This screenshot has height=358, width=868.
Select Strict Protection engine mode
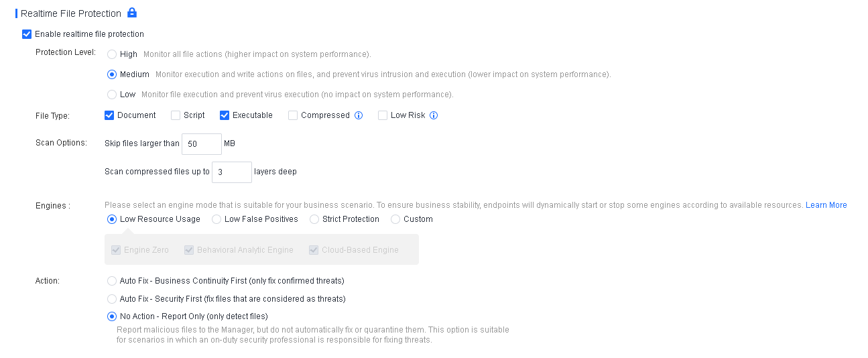pos(314,219)
